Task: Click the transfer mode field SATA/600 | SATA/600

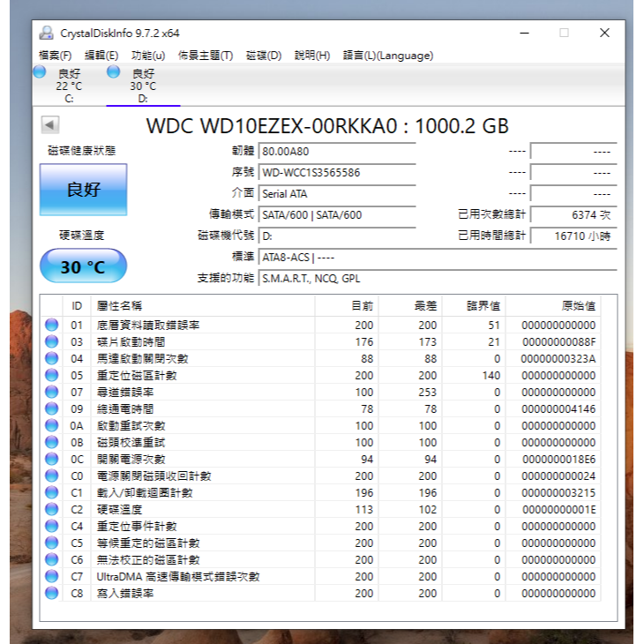Action: click(x=337, y=214)
